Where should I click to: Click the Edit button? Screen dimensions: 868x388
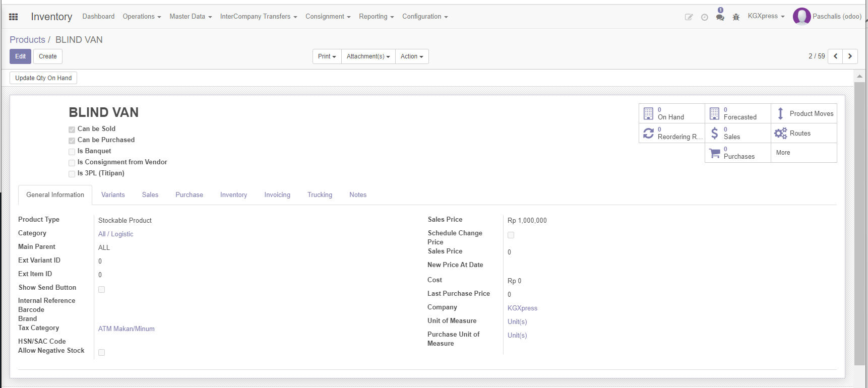tap(20, 56)
